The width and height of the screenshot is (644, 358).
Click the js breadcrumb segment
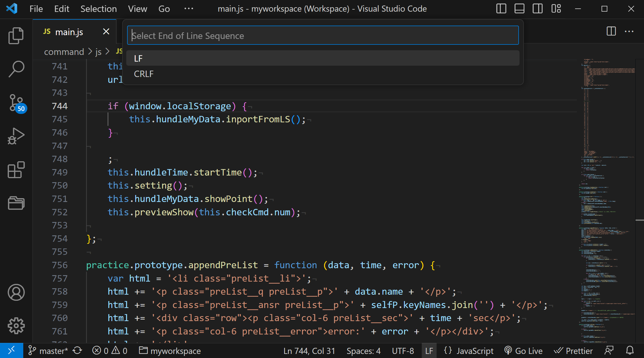(x=98, y=52)
